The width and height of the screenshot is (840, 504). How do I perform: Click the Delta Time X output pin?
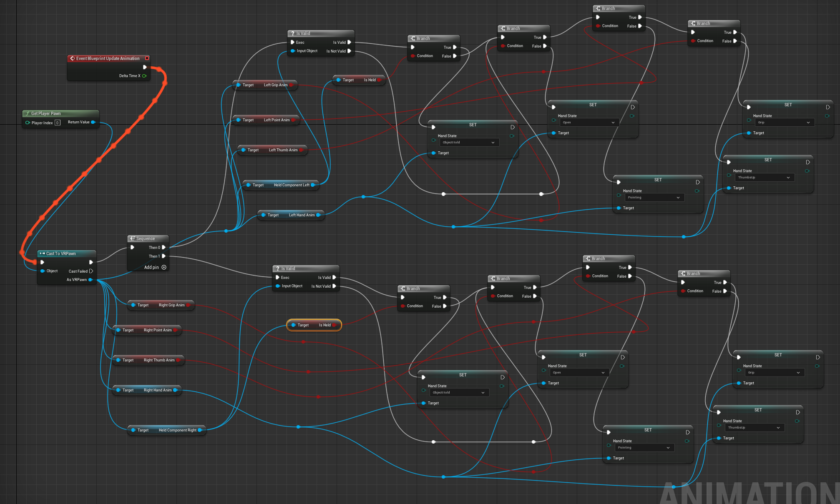coord(144,76)
